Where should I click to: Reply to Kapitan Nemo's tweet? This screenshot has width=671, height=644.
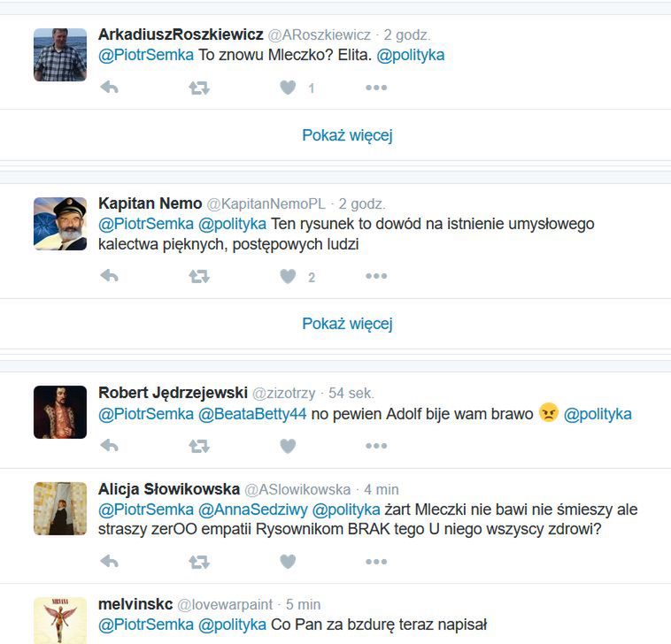[x=109, y=277]
